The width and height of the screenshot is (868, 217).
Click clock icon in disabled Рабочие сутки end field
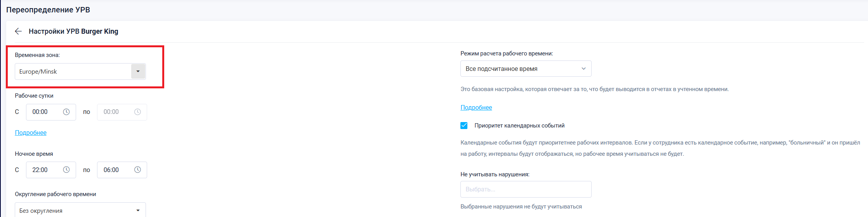[137, 112]
